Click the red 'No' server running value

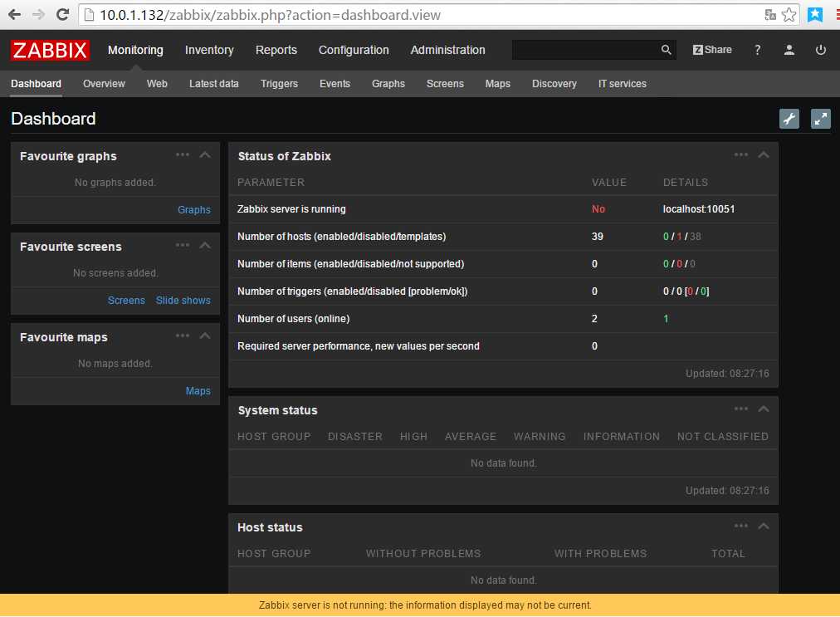(598, 209)
